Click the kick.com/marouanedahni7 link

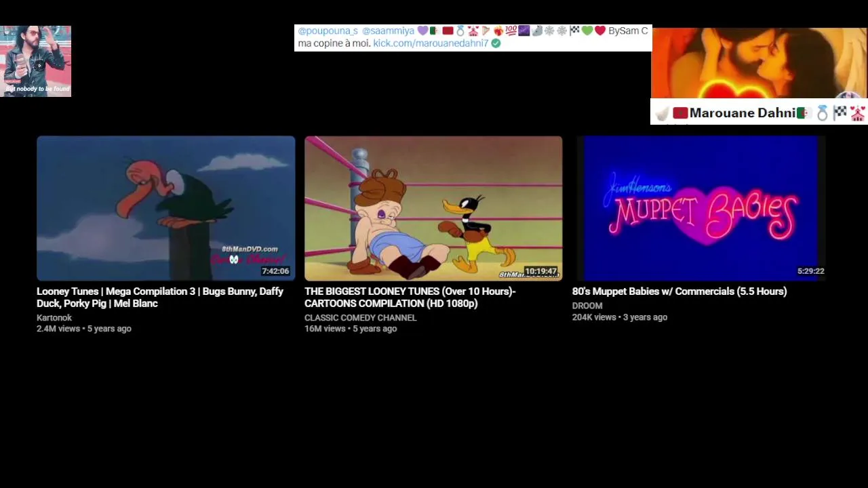click(x=431, y=43)
